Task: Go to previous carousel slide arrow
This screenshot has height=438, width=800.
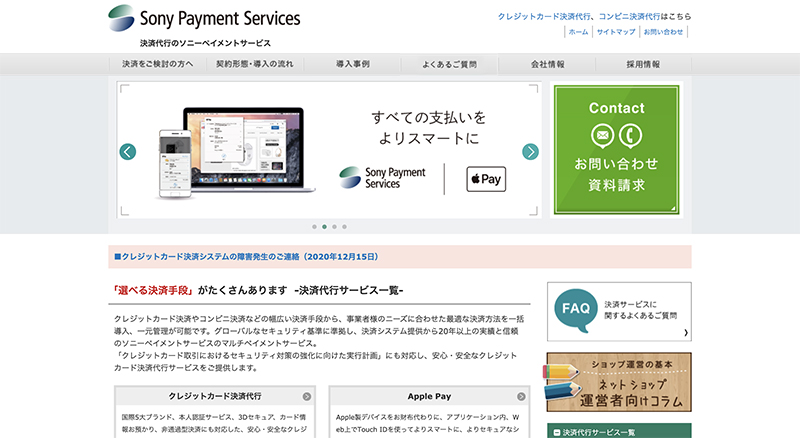Action: tap(128, 152)
